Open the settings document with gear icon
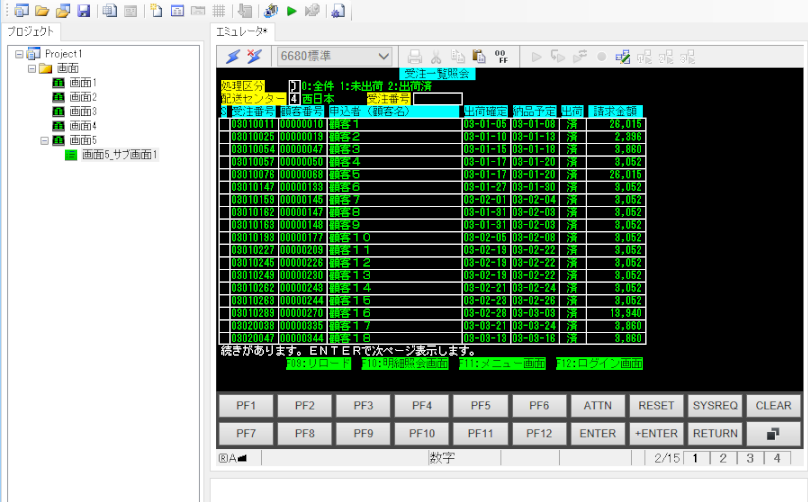This screenshot has height=502, width=808. click(338, 10)
